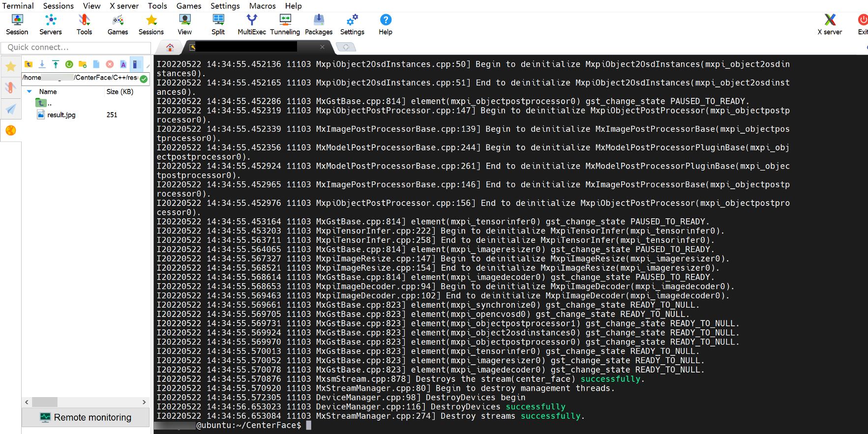Screen dimensions: 868x434
Task: Switch to the Home tab
Action: tap(170, 47)
